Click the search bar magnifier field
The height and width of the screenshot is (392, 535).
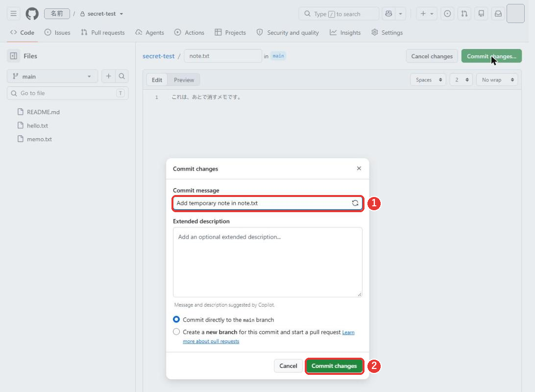(339, 14)
